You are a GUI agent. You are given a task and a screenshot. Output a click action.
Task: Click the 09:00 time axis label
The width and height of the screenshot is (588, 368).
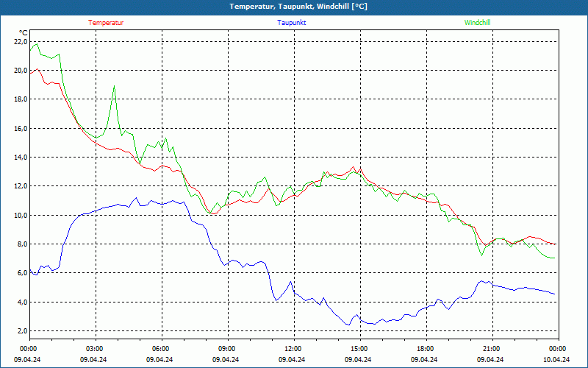tap(226, 349)
